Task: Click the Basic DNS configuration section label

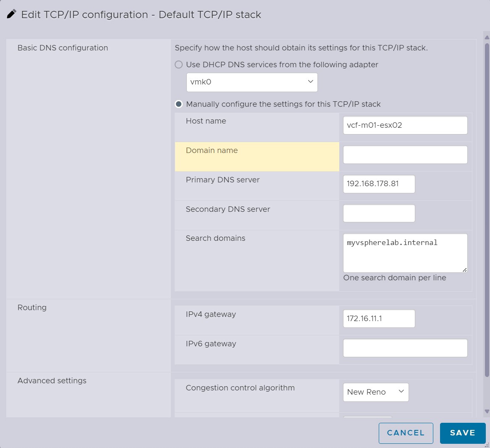Action: point(64,47)
